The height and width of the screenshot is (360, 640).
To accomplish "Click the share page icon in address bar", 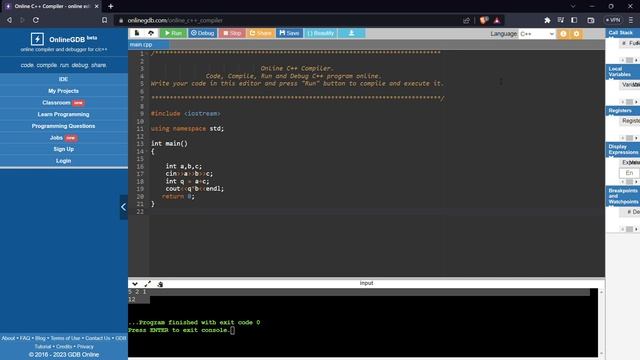I will click(x=466, y=20).
